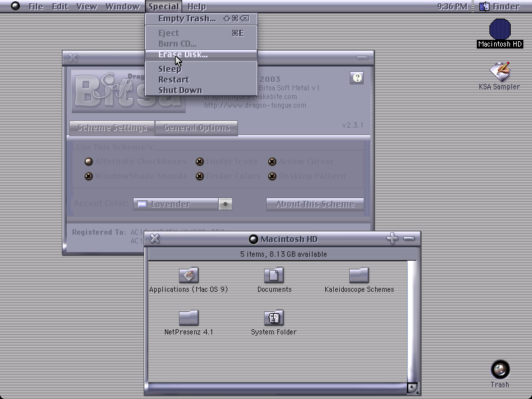Viewport: 532px width, 399px height.
Task: Close the Bitsa Soft scheme window
Action: (72, 57)
